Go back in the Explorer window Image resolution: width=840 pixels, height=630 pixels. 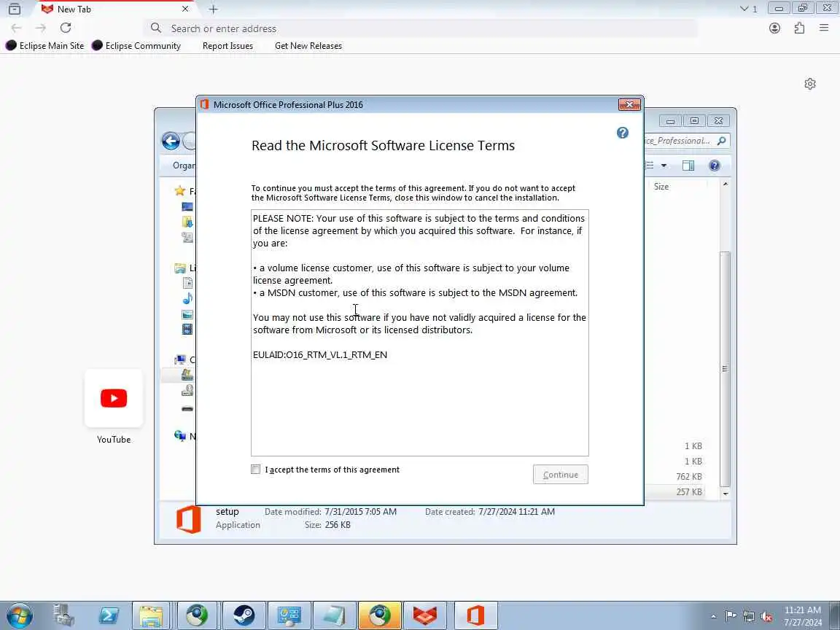point(171,141)
